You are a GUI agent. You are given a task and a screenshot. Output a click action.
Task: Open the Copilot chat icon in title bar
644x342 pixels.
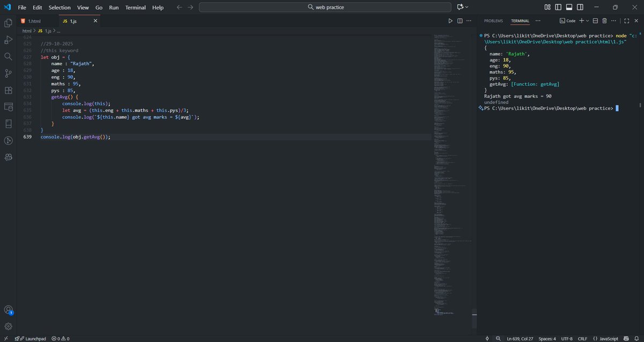[460, 7]
